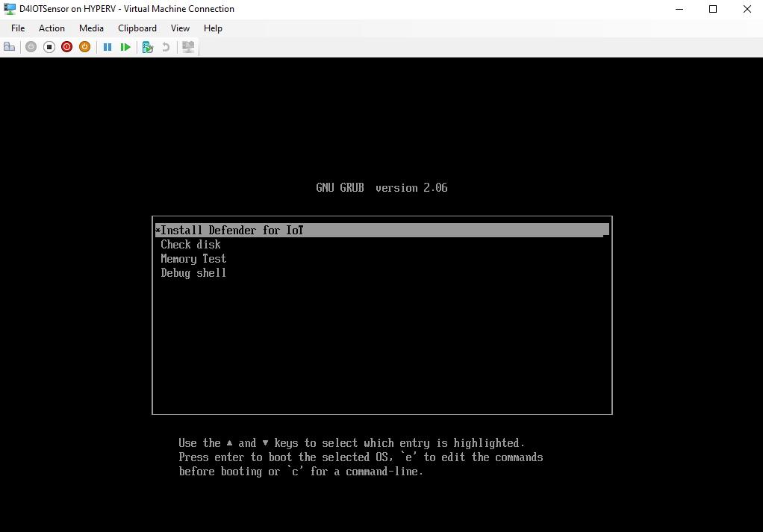Open the File menu
Screen dimensions: 763x532
(x=18, y=28)
